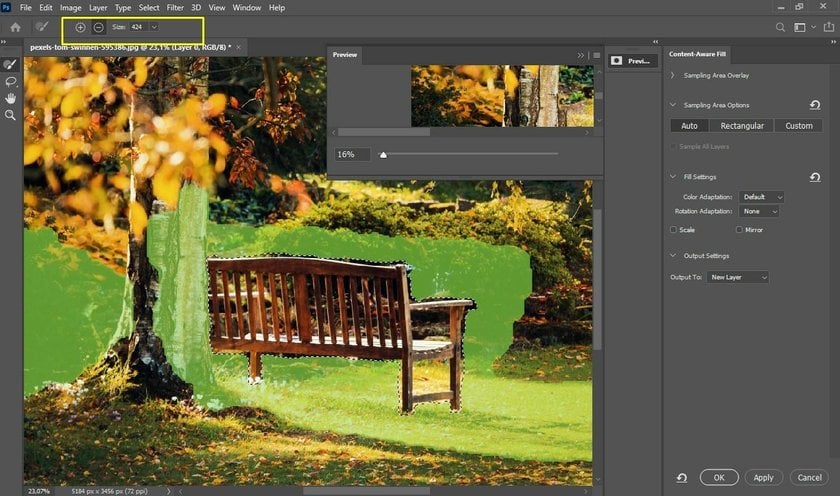Collapse Output Settings section

(x=673, y=255)
